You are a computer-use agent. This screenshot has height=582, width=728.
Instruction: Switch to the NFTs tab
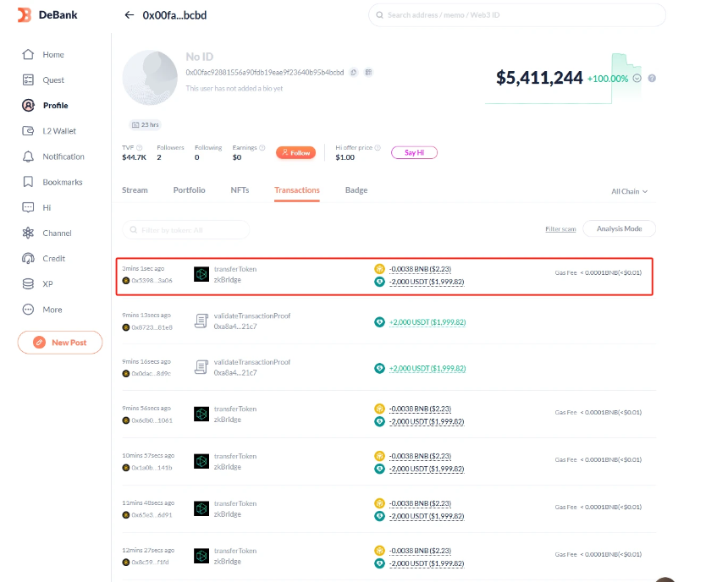pos(240,190)
